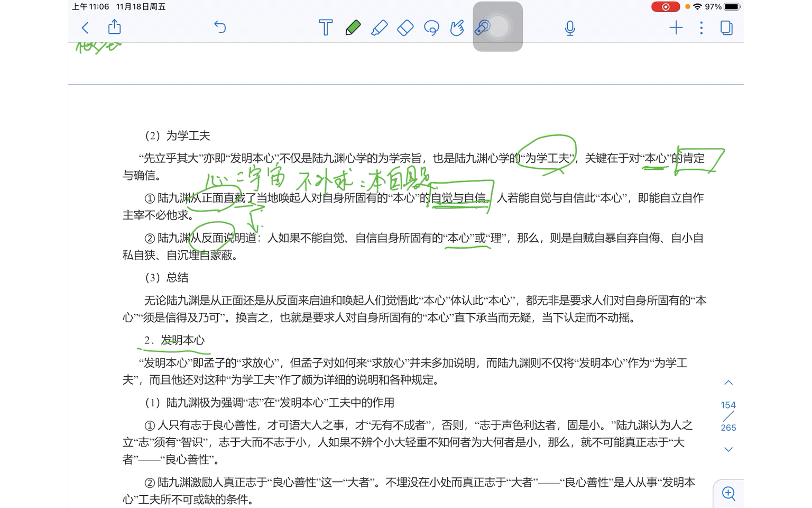Add new page with plus icon
Viewport: 812px width, 508px height.
676,28
